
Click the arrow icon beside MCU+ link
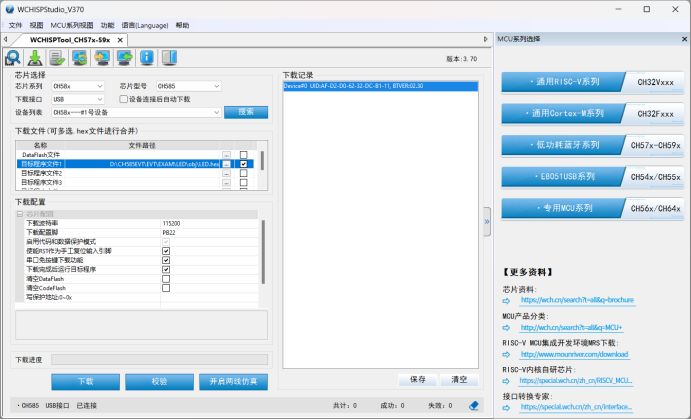[x=506, y=328]
